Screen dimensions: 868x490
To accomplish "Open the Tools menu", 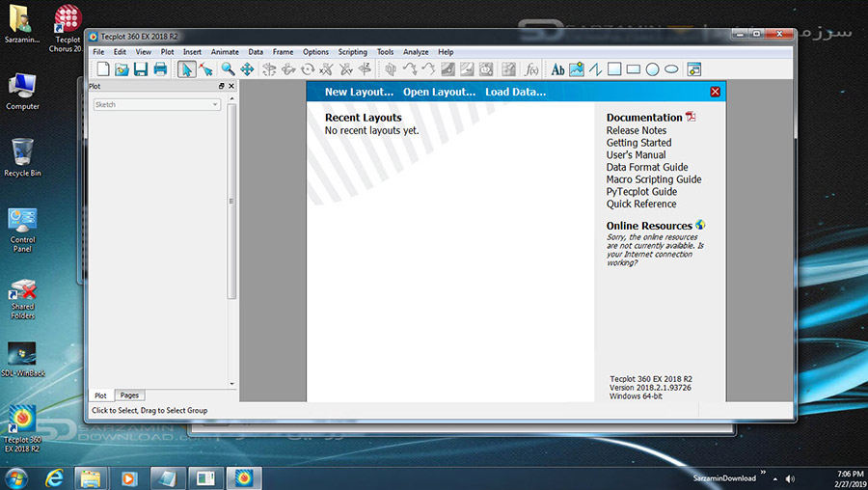I will [x=385, y=52].
